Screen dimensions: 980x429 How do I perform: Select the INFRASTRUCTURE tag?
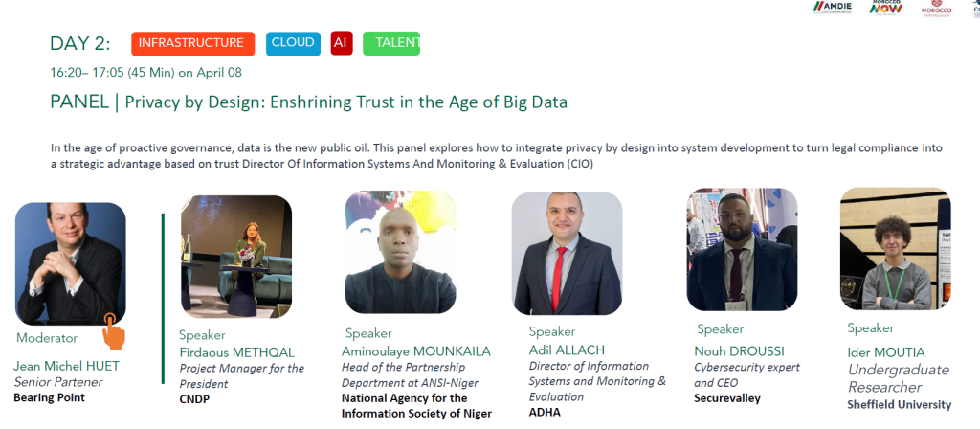click(192, 43)
